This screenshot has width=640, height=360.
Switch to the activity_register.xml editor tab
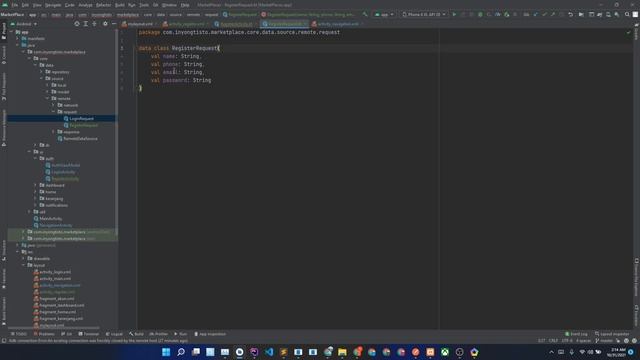click(x=186, y=24)
